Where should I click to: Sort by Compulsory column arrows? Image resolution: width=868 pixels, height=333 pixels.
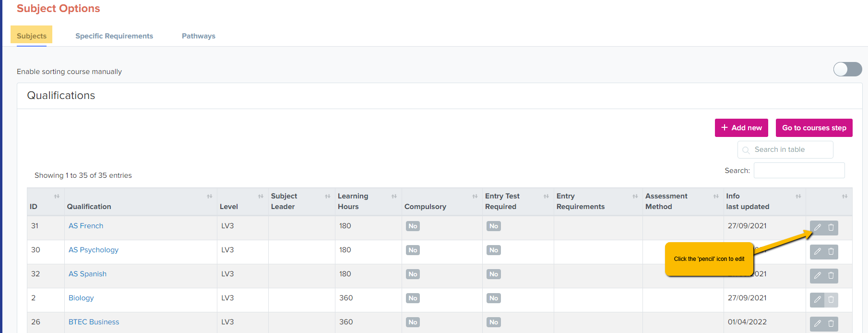[x=475, y=196]
